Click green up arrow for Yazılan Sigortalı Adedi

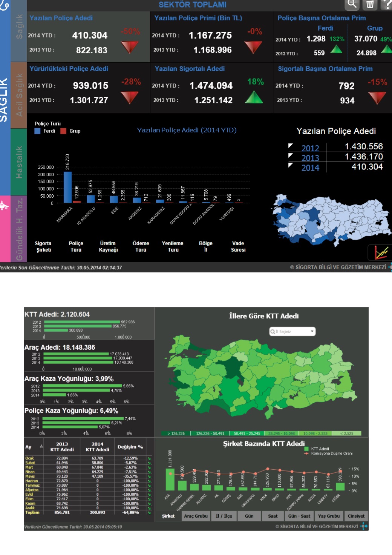point(254,97)
